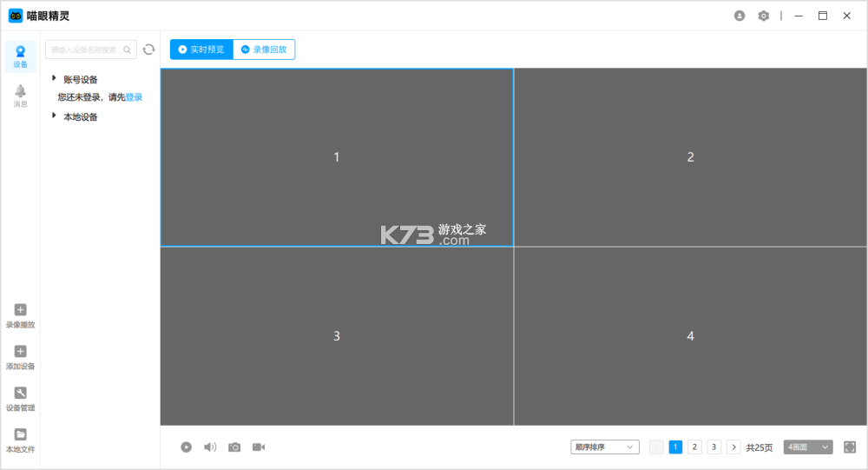Maximize the 喵眼精灵 window
Image resolution: width=868 pixels, height=470 pixels.
tap(823, 16)
